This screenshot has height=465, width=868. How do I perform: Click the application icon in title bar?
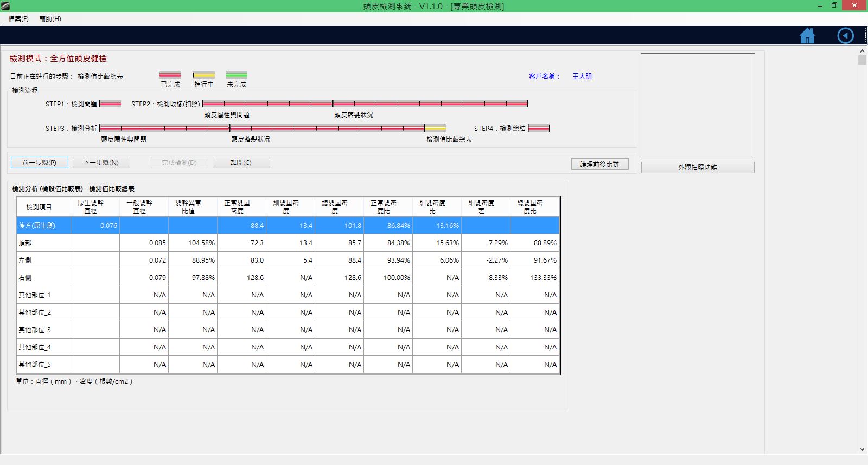click(5, 6)
